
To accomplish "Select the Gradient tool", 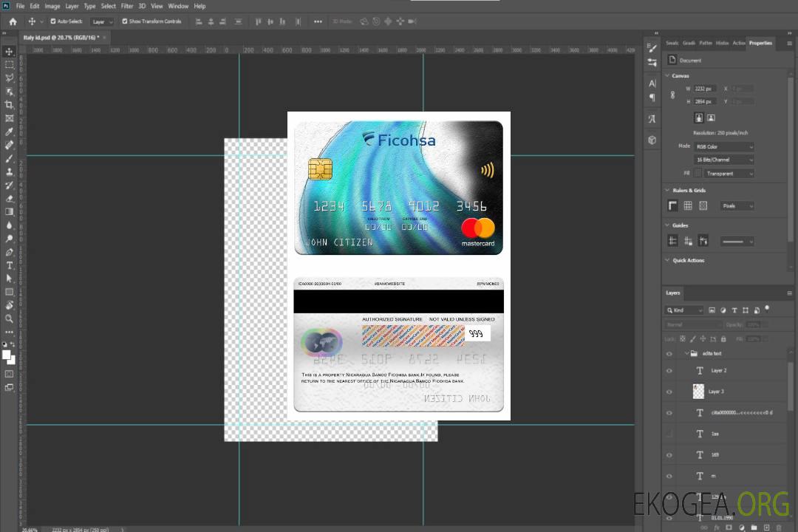I will point(9,212).
